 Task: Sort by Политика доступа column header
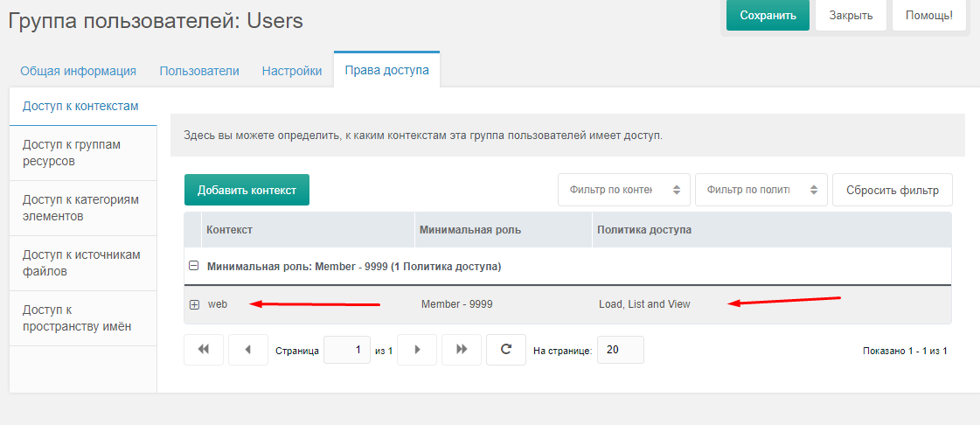pyautogui.click(x=772, y=230)
